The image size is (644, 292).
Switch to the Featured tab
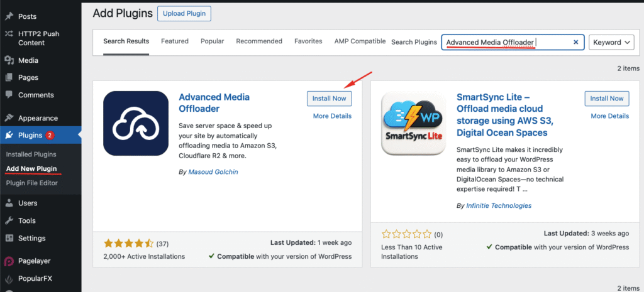(175, 41)
